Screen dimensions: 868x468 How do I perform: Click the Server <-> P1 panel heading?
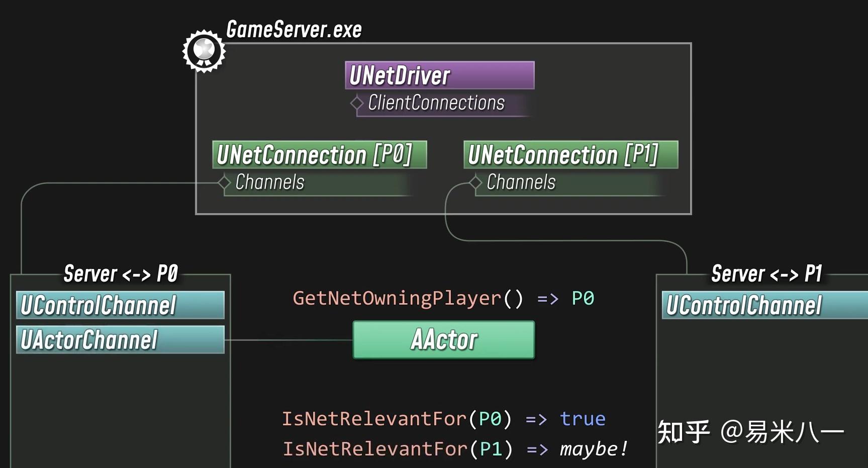pyautogui.click(x=767, y=274)
